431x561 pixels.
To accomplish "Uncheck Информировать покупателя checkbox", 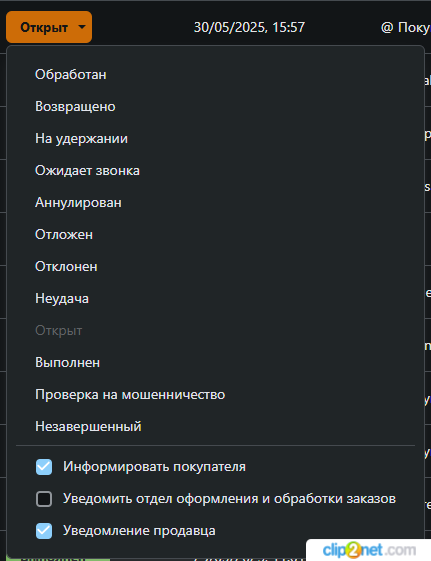I will pos(44,467).
